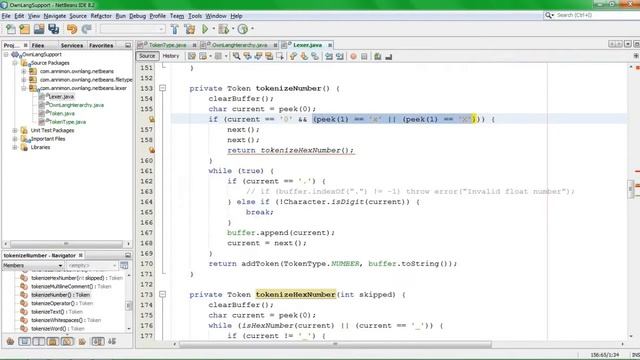640x360 pixels.
Task: Click the Uncomment icon in editor toolbar
Action: click(389, 56)
